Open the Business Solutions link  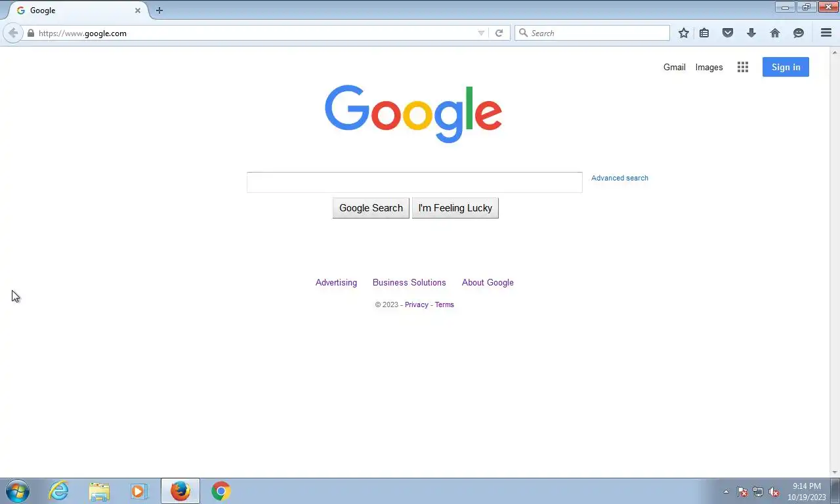[x=409, y=282]
